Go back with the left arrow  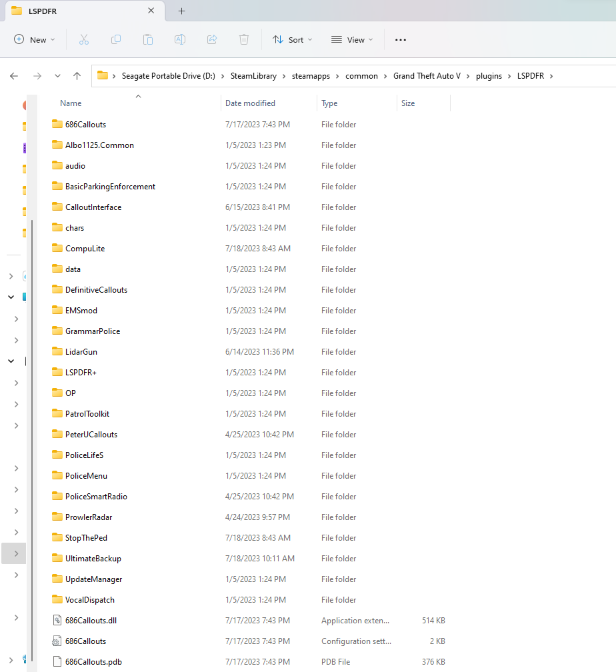point(14,76)
